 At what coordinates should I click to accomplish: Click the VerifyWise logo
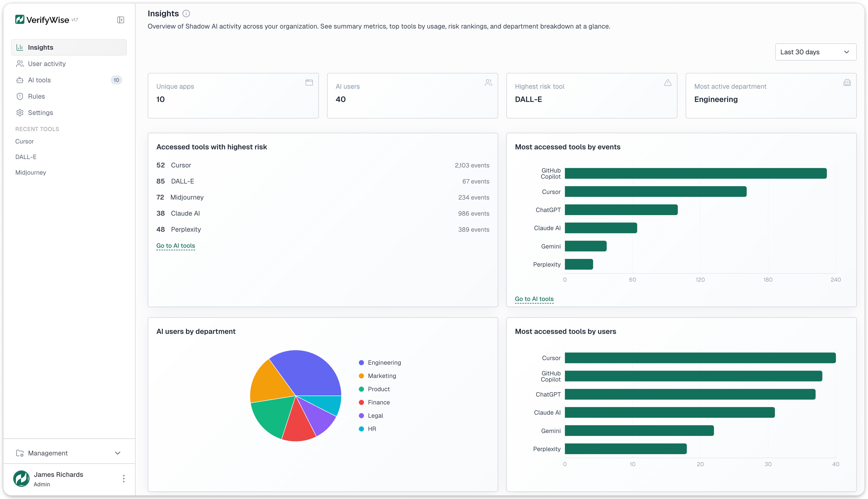43,20
